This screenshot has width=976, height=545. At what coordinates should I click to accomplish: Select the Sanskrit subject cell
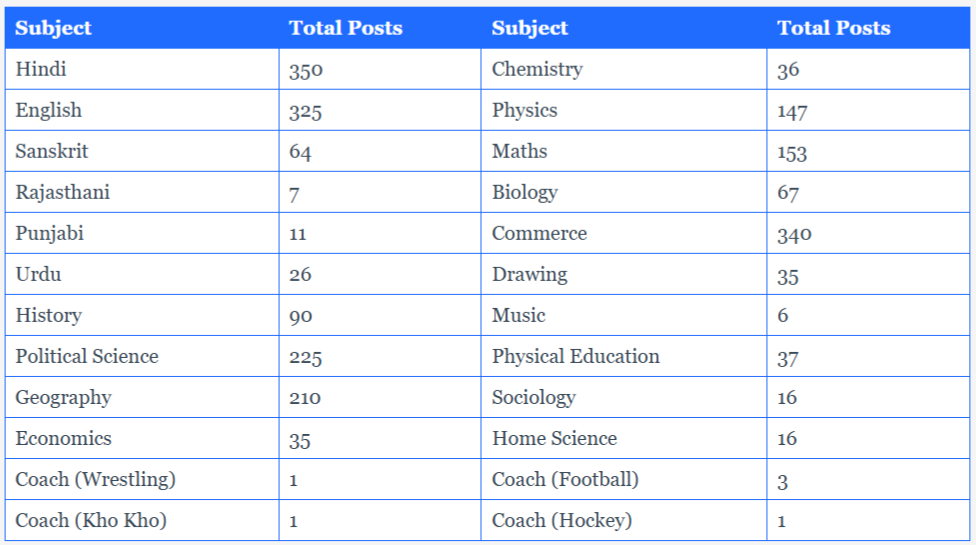[x=142, y=151]
